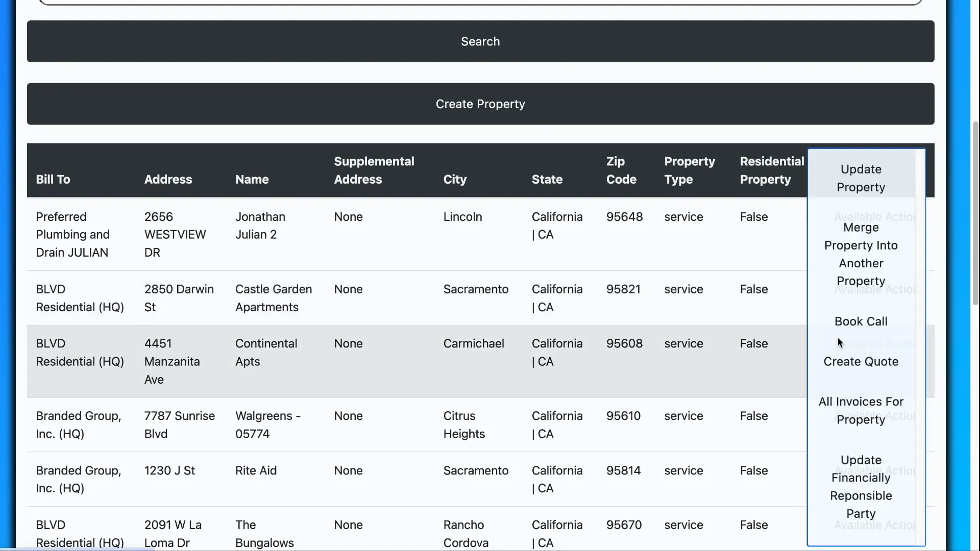The width and height of the screenshot is (980, 551).
Task: Open Available Actions for Castle Garden Apartments
Action: click(873, 289)
